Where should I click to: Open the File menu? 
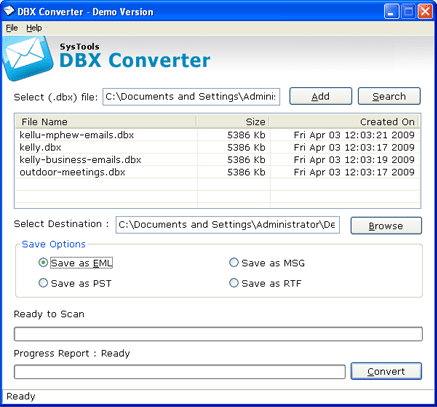tap(12, 28)
